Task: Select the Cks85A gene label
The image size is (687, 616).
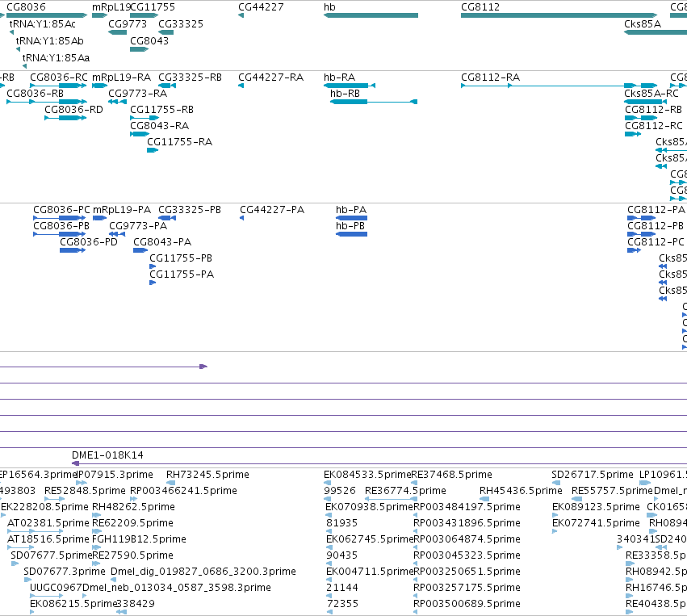Action: click(643, 24)
